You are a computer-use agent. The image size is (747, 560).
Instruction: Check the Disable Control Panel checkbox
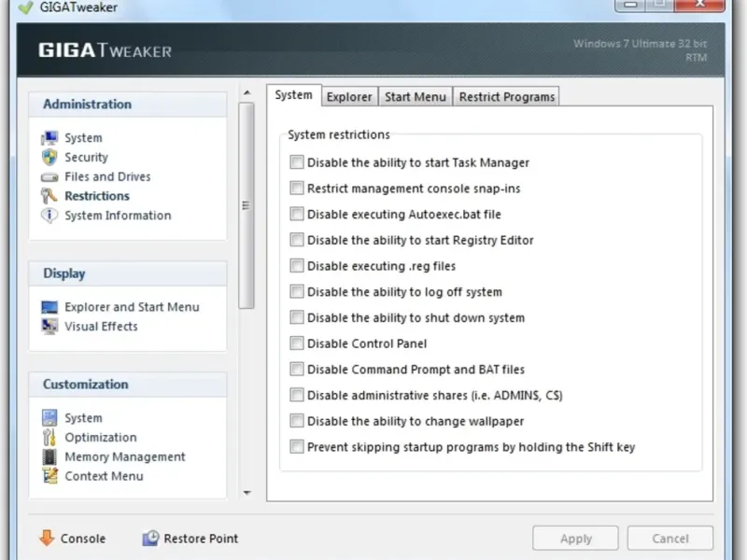[297, 343]
